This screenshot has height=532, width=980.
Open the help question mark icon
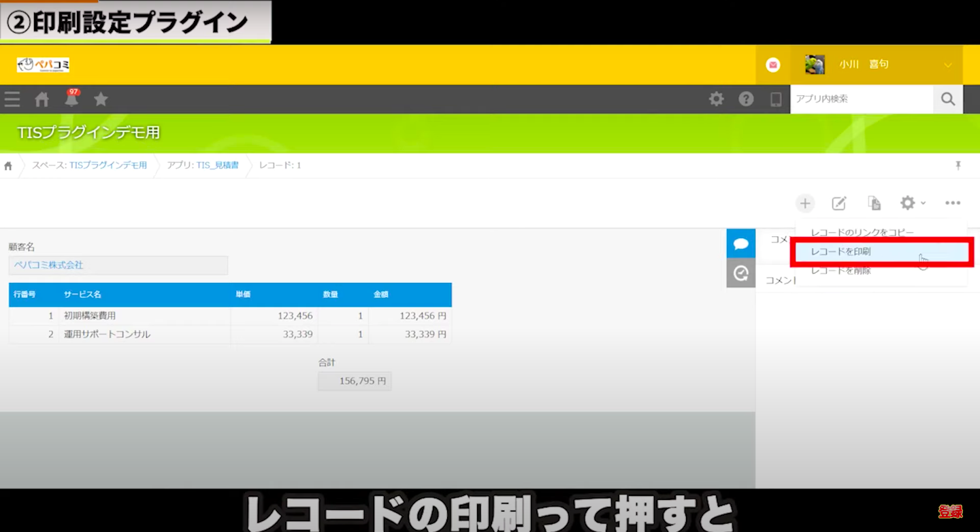(x=746, y=99)
